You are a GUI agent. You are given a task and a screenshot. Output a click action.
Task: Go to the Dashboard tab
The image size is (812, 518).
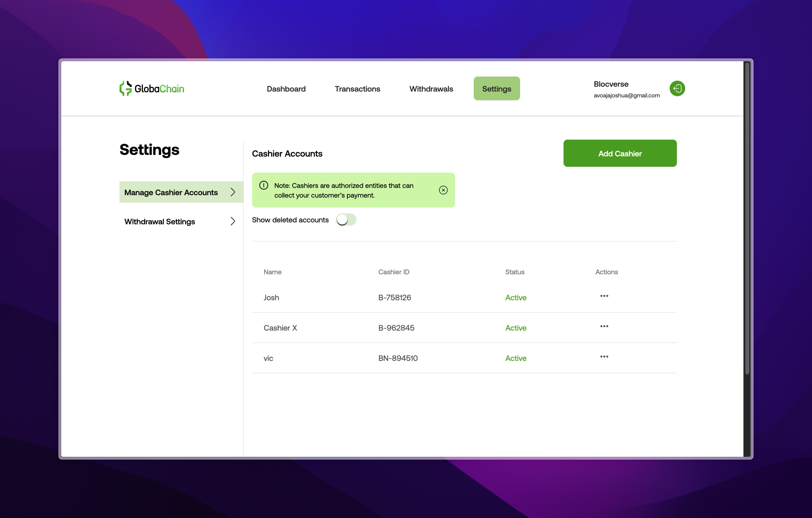pos(286,89)
